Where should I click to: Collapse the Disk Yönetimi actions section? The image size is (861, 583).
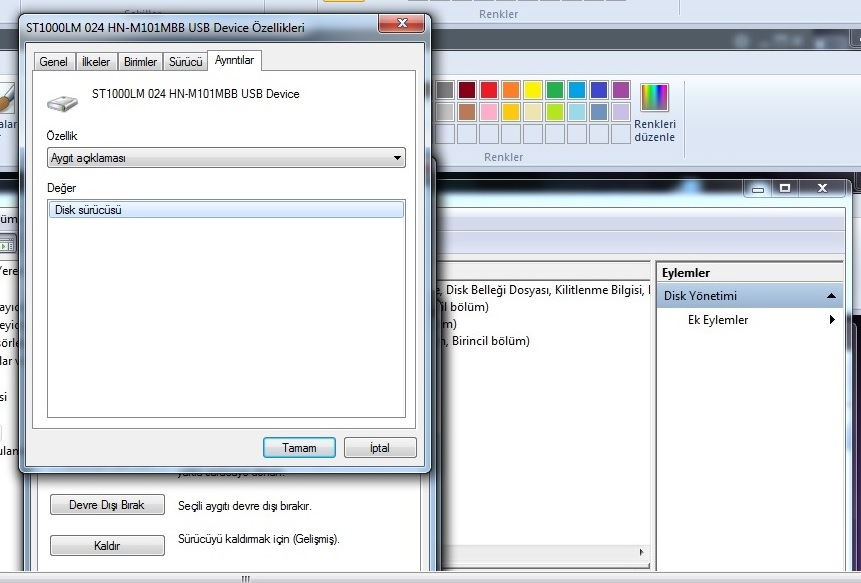(831, 296)
